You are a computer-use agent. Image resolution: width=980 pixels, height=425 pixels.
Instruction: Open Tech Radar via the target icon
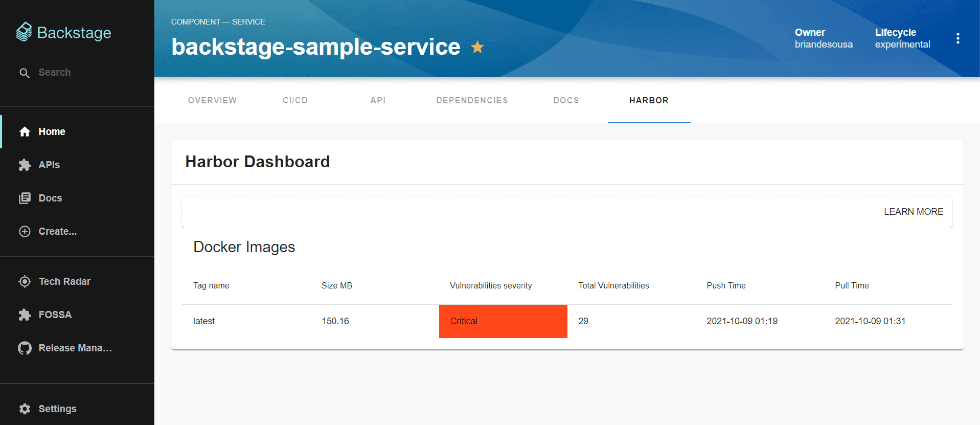pyautogui.click(x=25, y=281)
